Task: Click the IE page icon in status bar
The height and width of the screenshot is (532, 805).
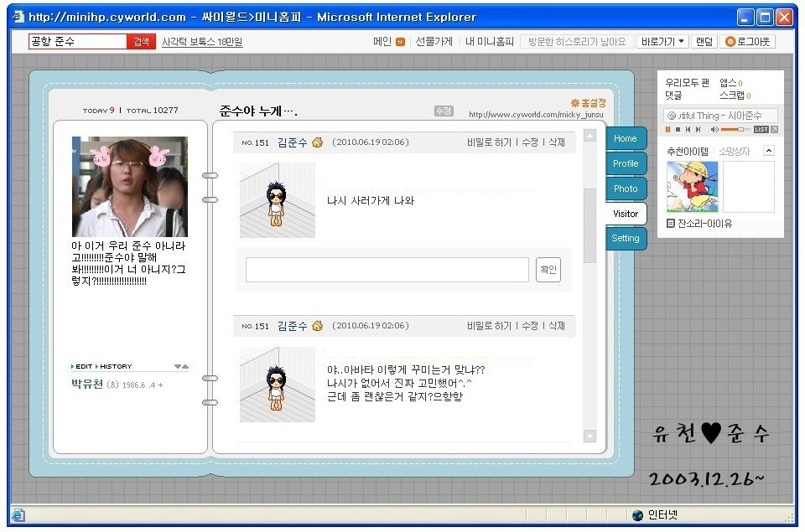Action: pyautogui.click(x=18, y=515)
